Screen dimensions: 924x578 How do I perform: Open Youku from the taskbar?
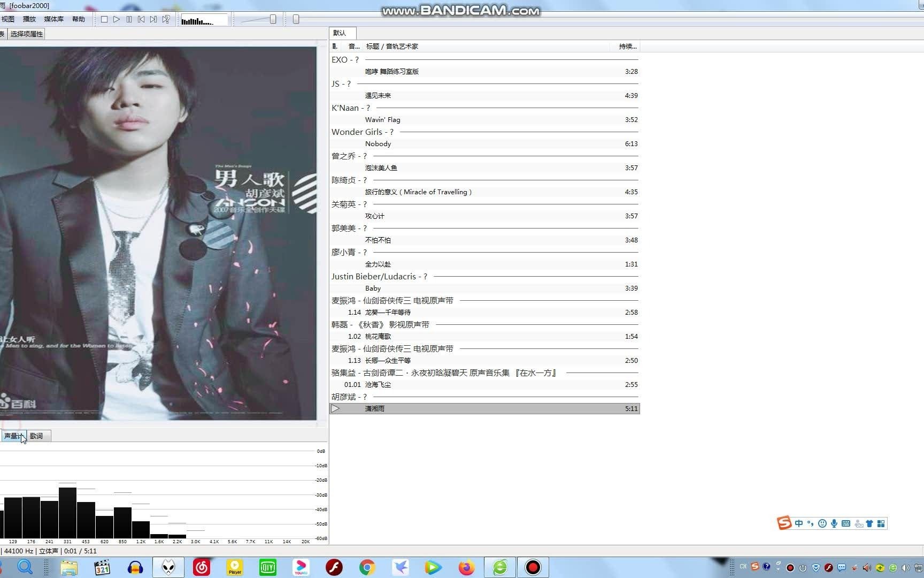pyautogui.click(x=301, y=567)
